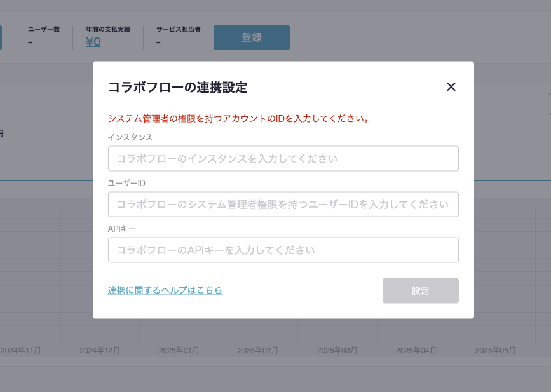This screenshot has height=392, width=551.
Task: Click the インスタンス input field
Action: click(283, 159)
